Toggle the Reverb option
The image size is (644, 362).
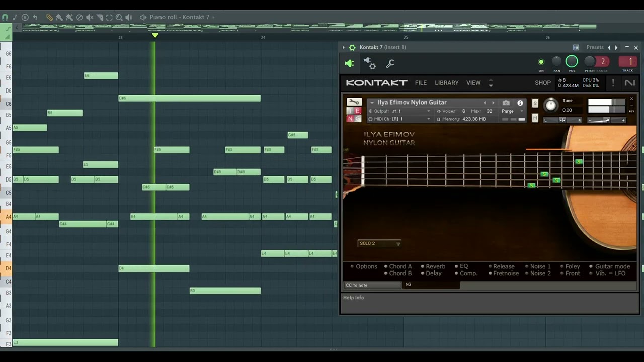432,266
